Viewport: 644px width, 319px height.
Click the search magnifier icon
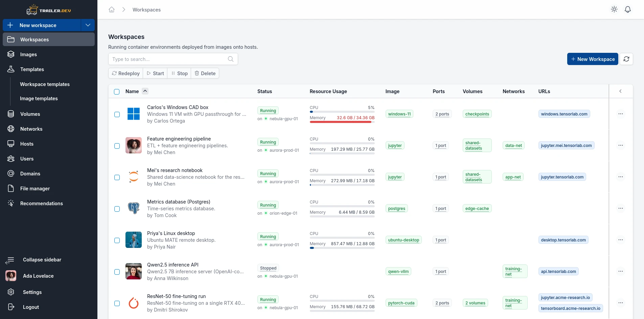click(x=231, y=59)
